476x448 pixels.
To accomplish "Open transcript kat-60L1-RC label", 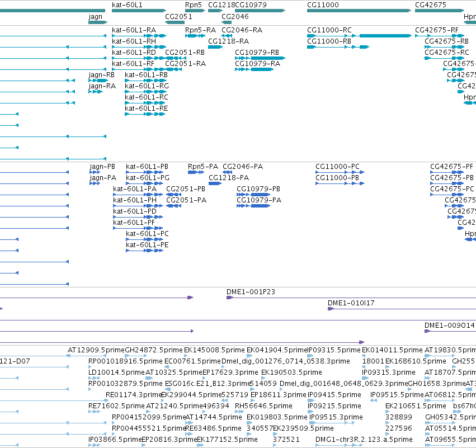I will point(147,97).
